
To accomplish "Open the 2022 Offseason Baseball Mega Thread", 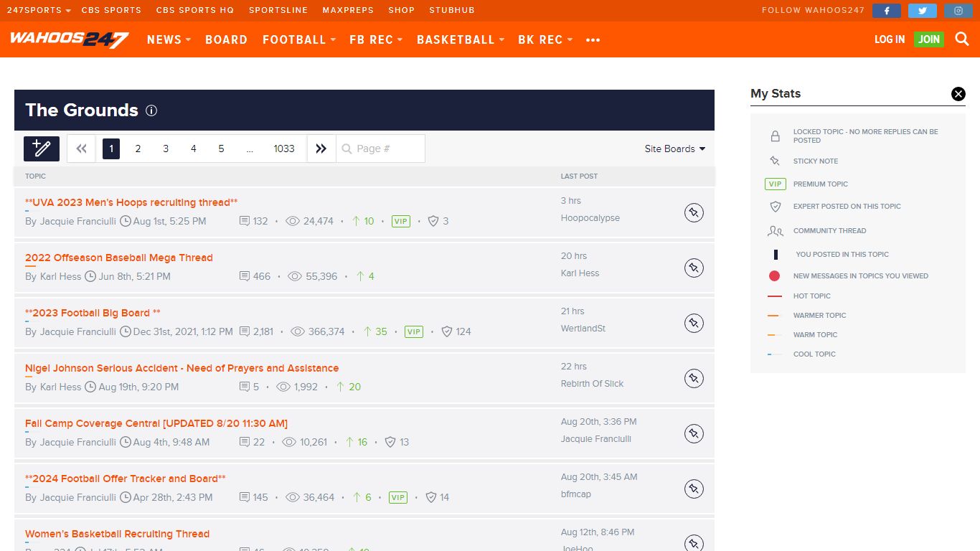I will tap(119, 258).
